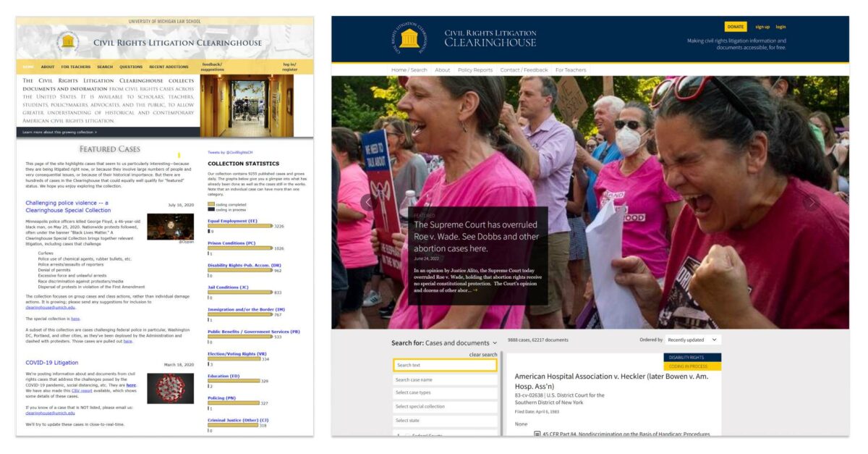868x454 pixels.
Task: Open the 'Select case types' dropdown
Action: (445, 393)
